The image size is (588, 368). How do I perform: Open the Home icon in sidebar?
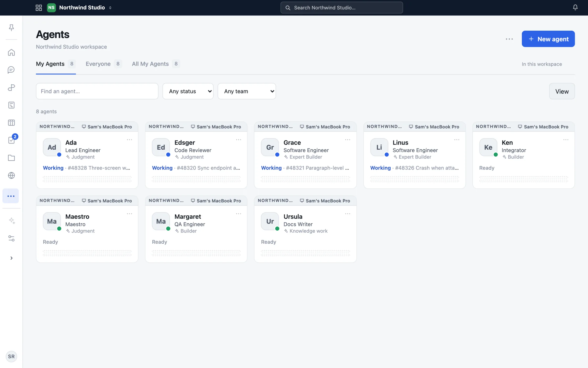click(x=11, y=52)
